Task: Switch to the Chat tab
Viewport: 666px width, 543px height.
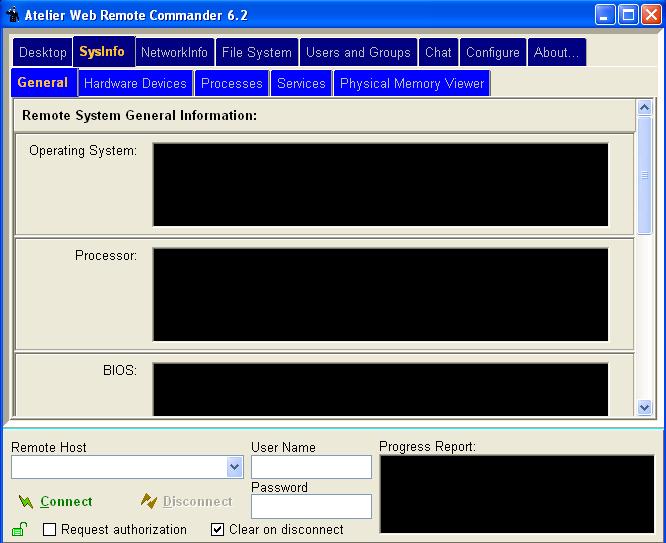Action: (x=438, y=52)
